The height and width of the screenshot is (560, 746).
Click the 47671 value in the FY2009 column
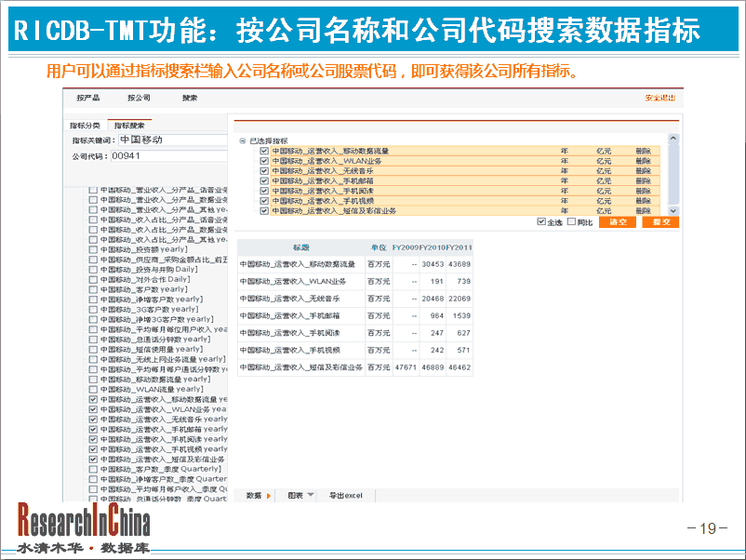click(x=406, y=367)
